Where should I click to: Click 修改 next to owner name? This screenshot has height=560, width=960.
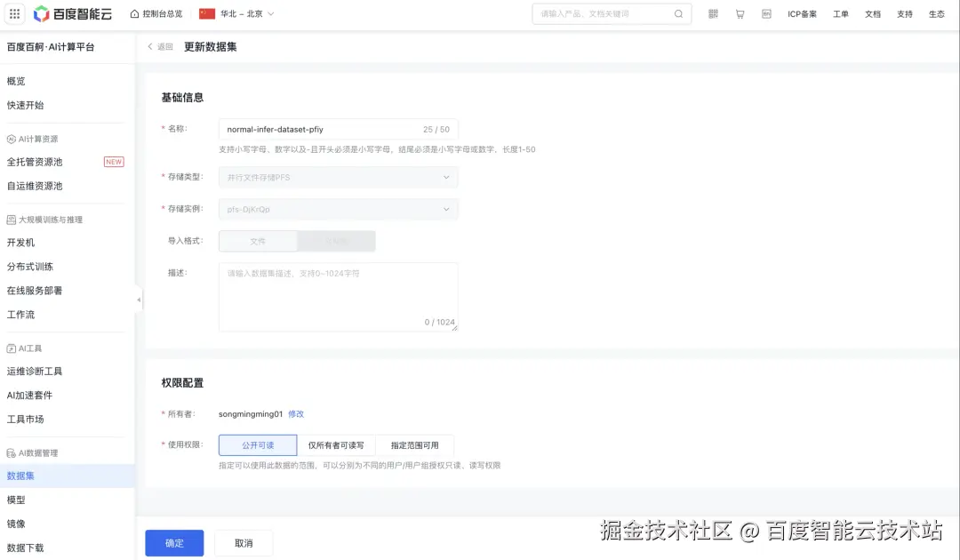(x=296, y=413)
